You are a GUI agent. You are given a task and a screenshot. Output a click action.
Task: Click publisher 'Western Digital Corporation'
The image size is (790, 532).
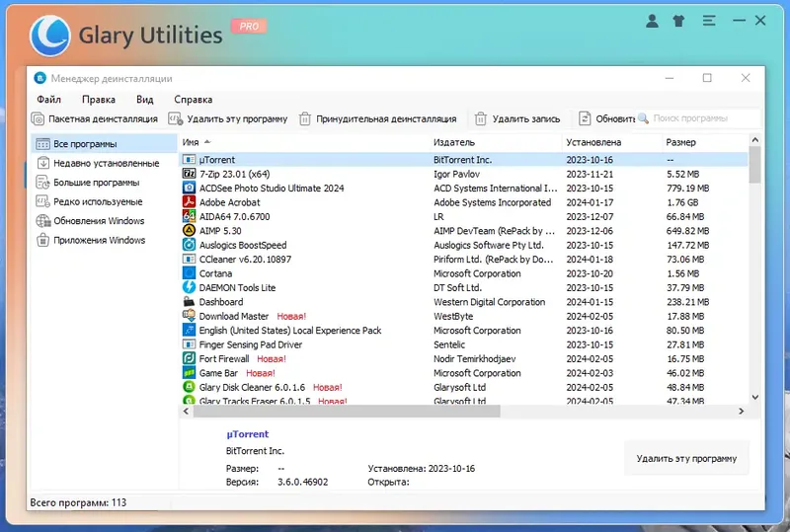(x=489, y=302)
